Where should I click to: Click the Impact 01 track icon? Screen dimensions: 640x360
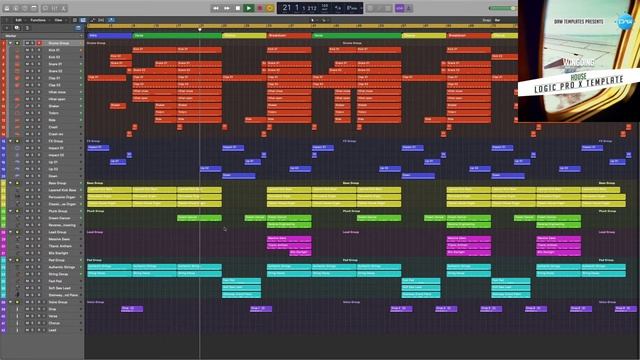pos(17,148)
